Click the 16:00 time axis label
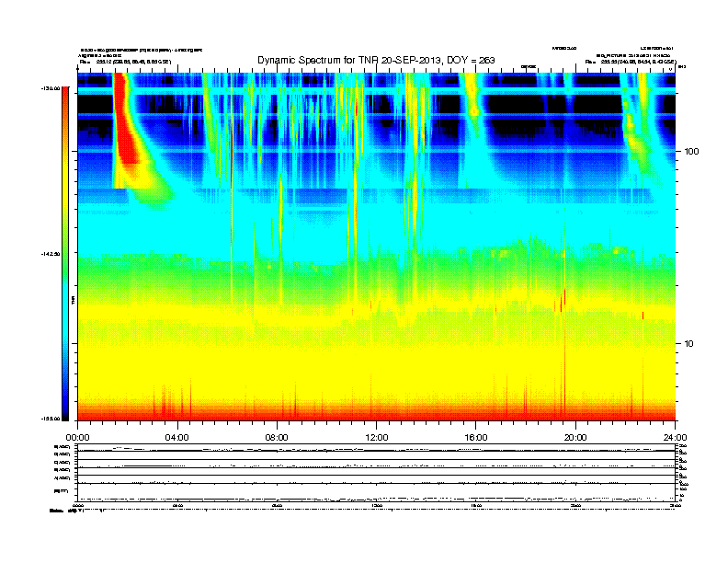This screenshot has height=563, width=728. tap(476, 438)
